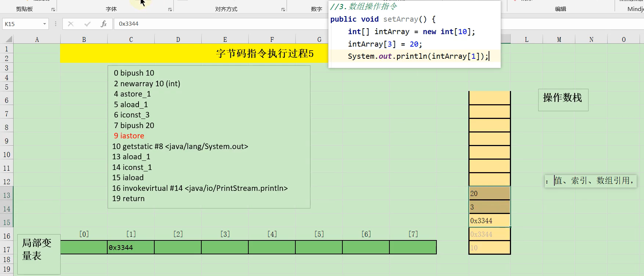Click the red '9 iastore' instruction
644x276 pixels.
pyautogui.click(x=129, y=136)
